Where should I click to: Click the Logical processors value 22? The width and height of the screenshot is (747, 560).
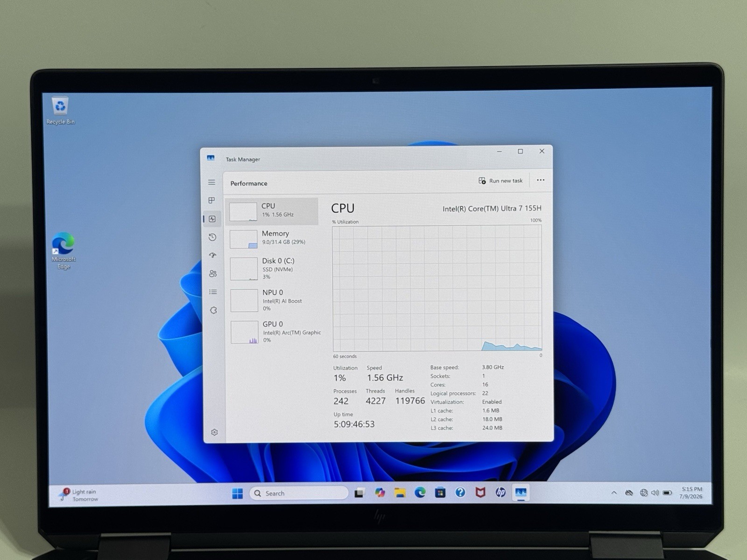click(x=485, y=393)
